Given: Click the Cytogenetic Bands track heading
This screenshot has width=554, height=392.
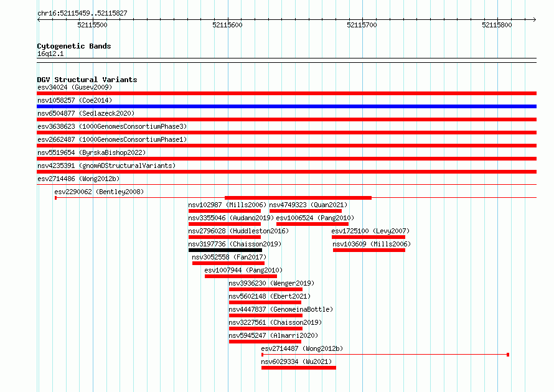Looking at the screenshot, I should tap(74, 46).
